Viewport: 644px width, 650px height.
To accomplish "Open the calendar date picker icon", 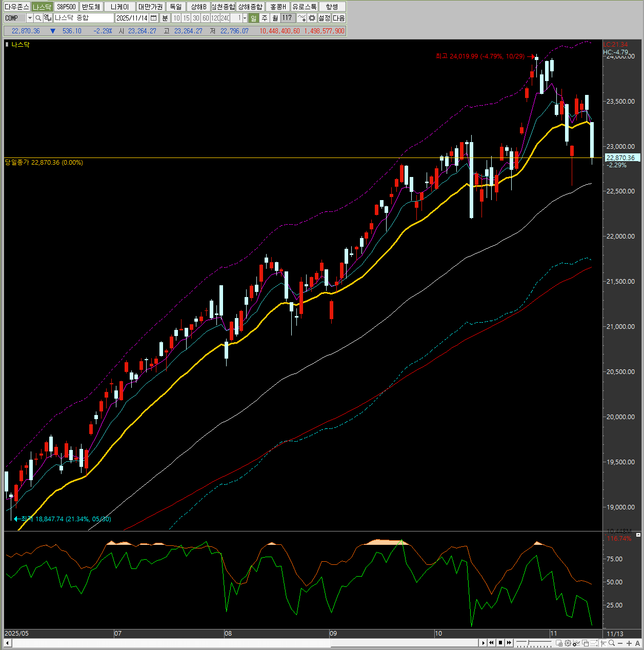I will [153, 18].
